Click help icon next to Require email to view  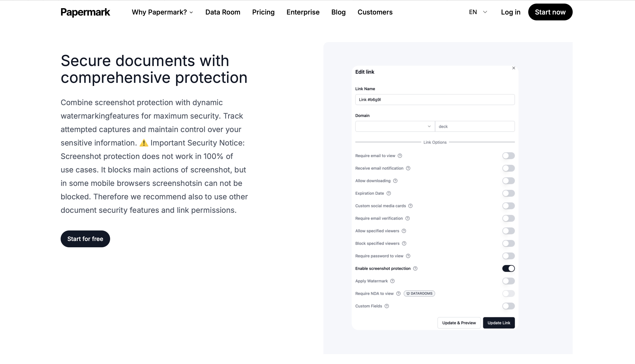coord(400,156)
